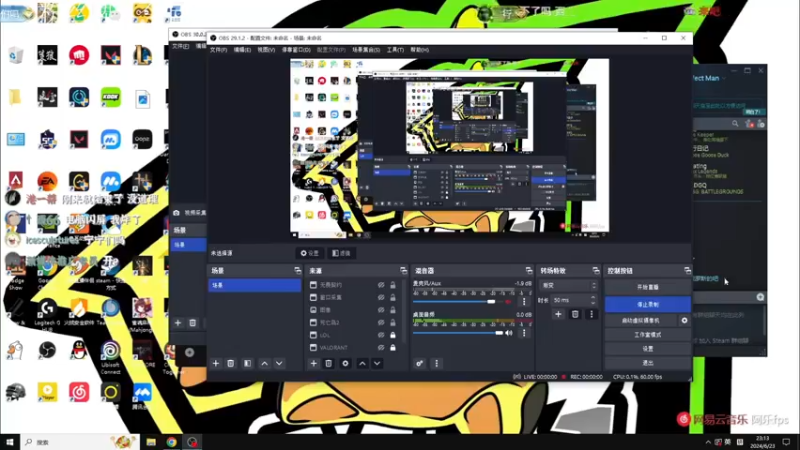Move scene down with the down arrow
The width and height of the screenshot is (800, 450).
coord(279,363)
